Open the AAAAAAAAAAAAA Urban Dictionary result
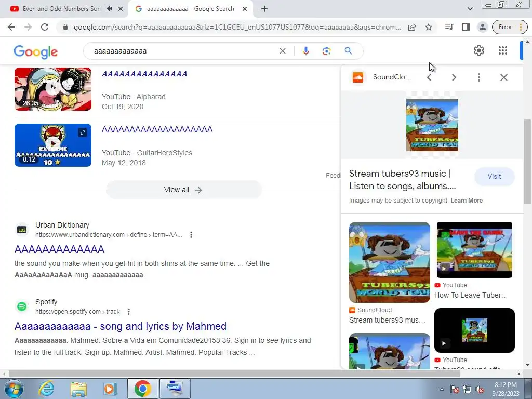The height and width of the screenshot is (399, 532). (x=59, y=249)
